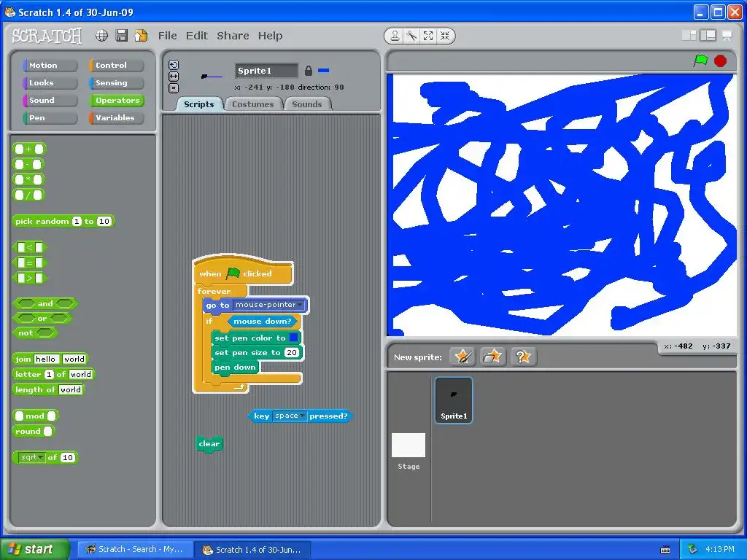This screenshot has height=560, width=747.
Task: Click the share project icon
Action: click(x=141, y=36)
